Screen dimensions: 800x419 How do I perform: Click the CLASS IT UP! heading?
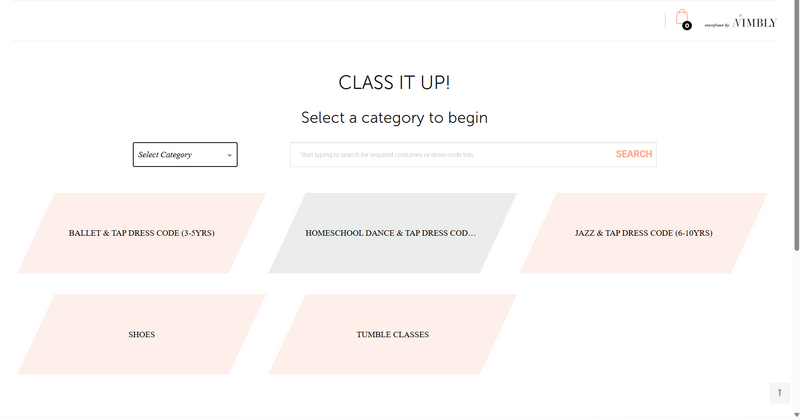[x=400, y=83]
